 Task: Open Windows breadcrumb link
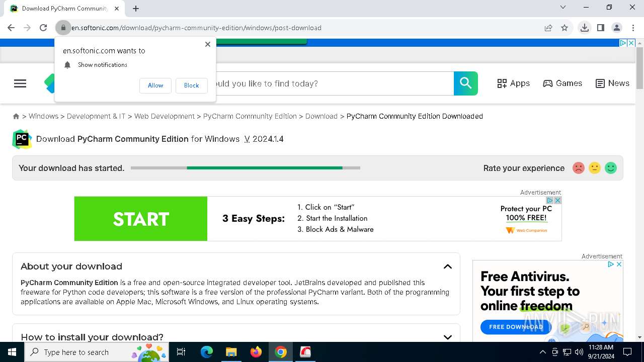[43, 116]
